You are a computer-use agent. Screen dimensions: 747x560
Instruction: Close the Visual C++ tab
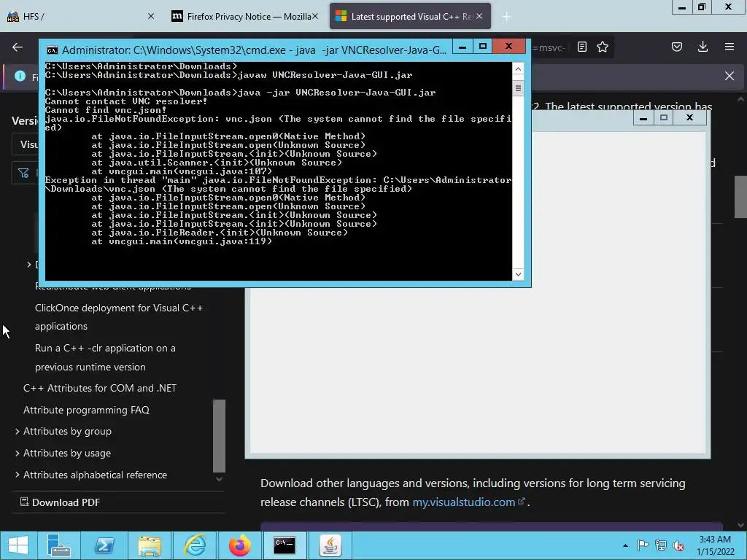[x=479, y=16]
